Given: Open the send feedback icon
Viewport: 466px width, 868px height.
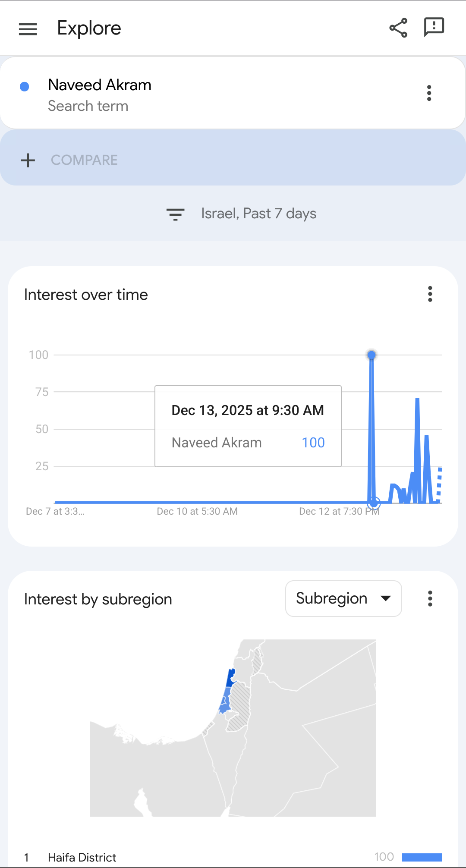Looking at the screenshot, I should (x=434, y=28).
